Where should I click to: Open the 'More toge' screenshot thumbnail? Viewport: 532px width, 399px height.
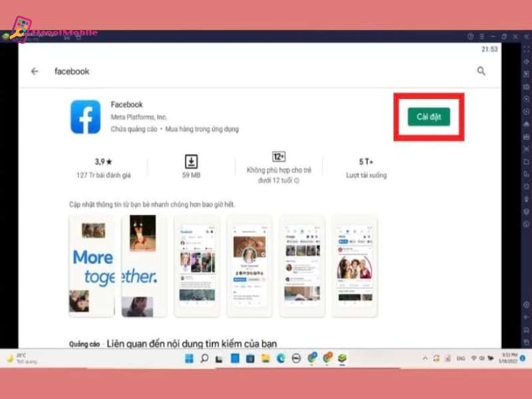pos(92,266)
